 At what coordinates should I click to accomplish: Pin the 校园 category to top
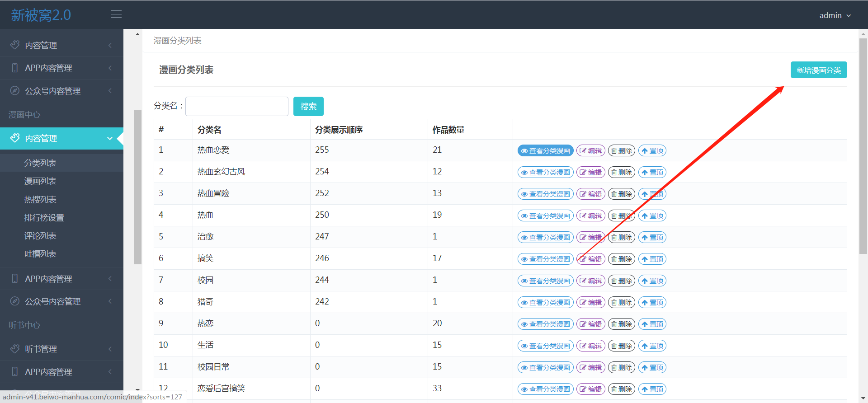(652, 281)
